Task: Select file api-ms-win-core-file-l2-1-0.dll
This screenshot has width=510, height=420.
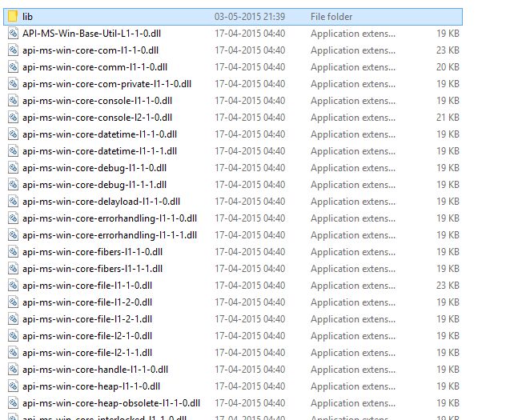Action: coord(87,336)
